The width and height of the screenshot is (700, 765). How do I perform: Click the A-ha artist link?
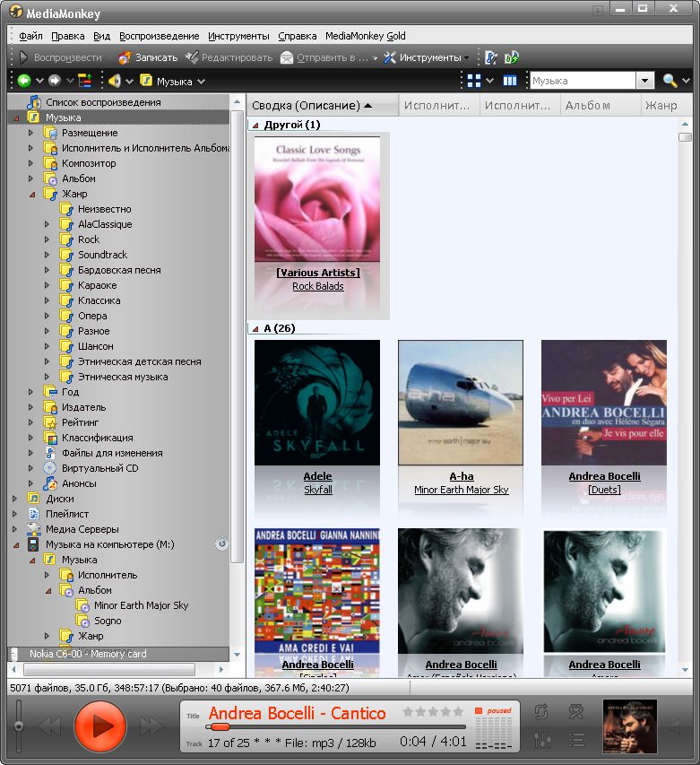[462, 475]
